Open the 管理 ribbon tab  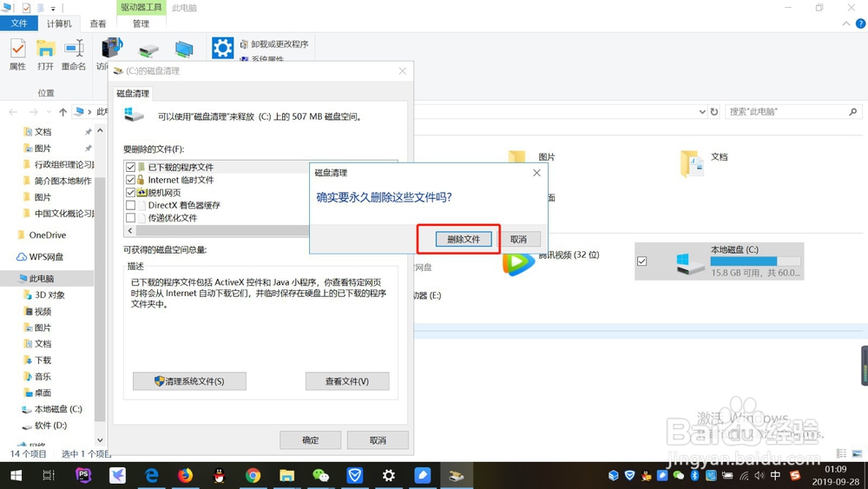point(141,23)
